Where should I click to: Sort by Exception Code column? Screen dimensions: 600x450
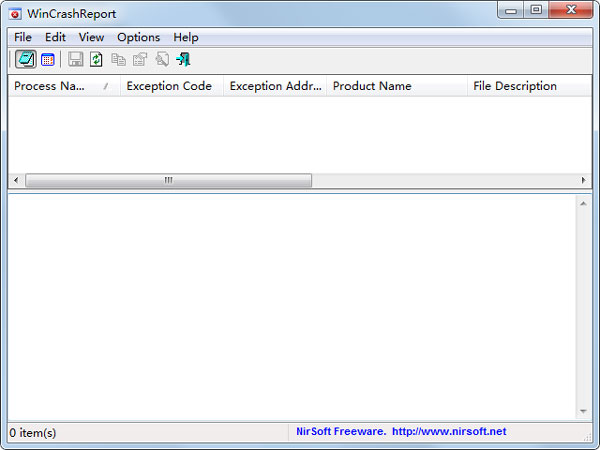[169, 86]
